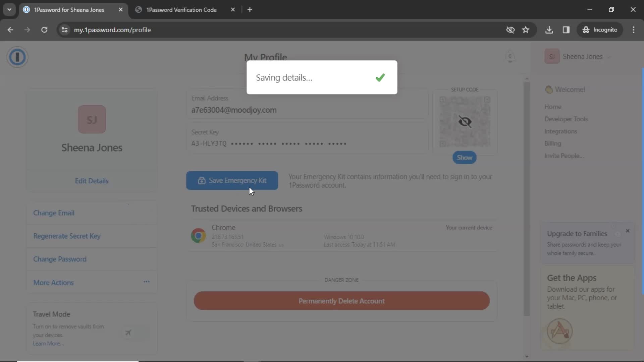Viewport: 644px width, 362px height.
Task: Click Regenerate Secret Key link
Action: (67, 236)
